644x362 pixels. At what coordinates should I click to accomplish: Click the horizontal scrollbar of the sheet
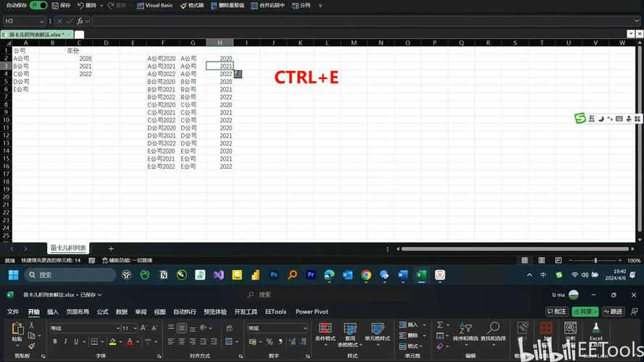click(514, 249)
